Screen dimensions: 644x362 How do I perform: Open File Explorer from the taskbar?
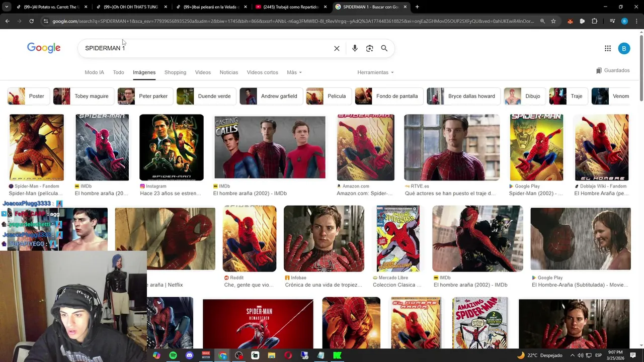[272, 355]
